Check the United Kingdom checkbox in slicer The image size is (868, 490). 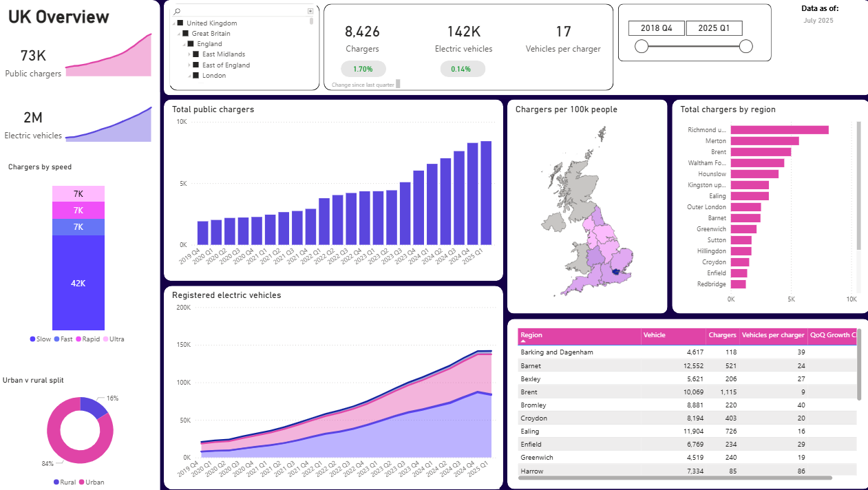180,23
